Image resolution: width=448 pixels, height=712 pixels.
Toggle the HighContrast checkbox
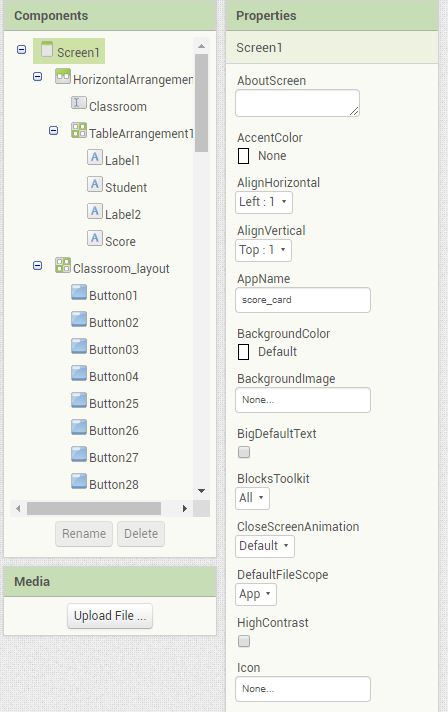[244, 641]
